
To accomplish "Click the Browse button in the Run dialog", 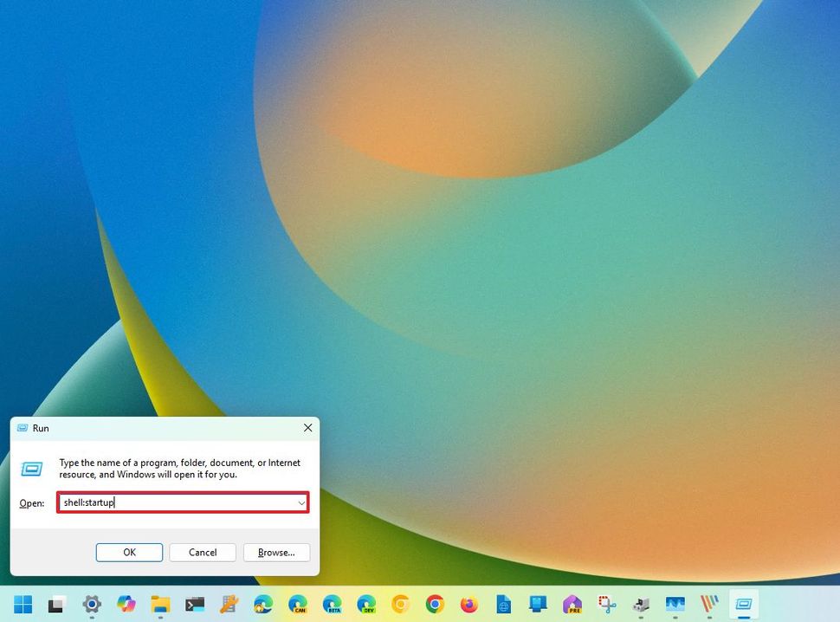I will [x=276, y=552].
